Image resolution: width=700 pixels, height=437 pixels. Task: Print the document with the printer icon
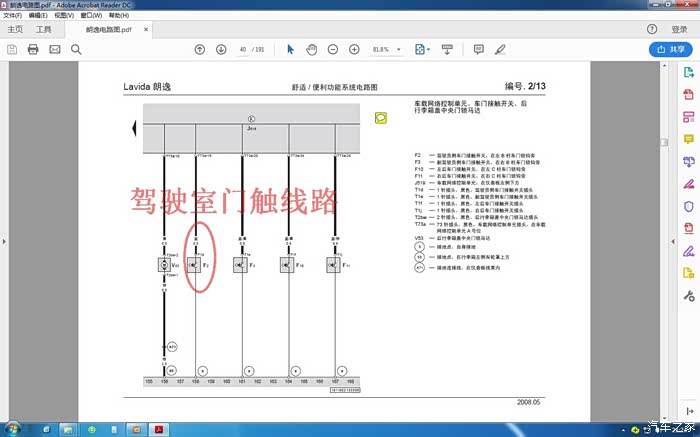pyautogui.click(x=33, y=50)
